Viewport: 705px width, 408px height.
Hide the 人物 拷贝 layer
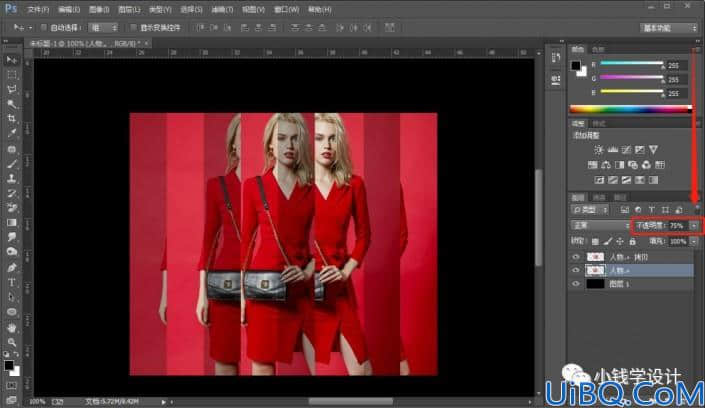(576, 257)
